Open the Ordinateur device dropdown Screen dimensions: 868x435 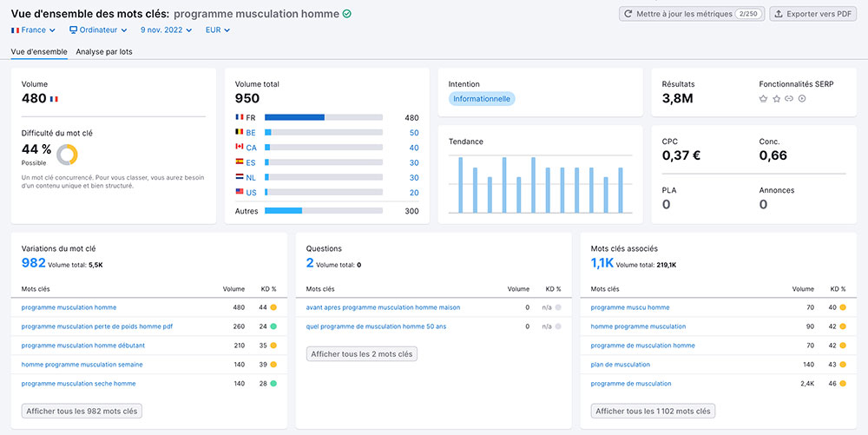98,30
